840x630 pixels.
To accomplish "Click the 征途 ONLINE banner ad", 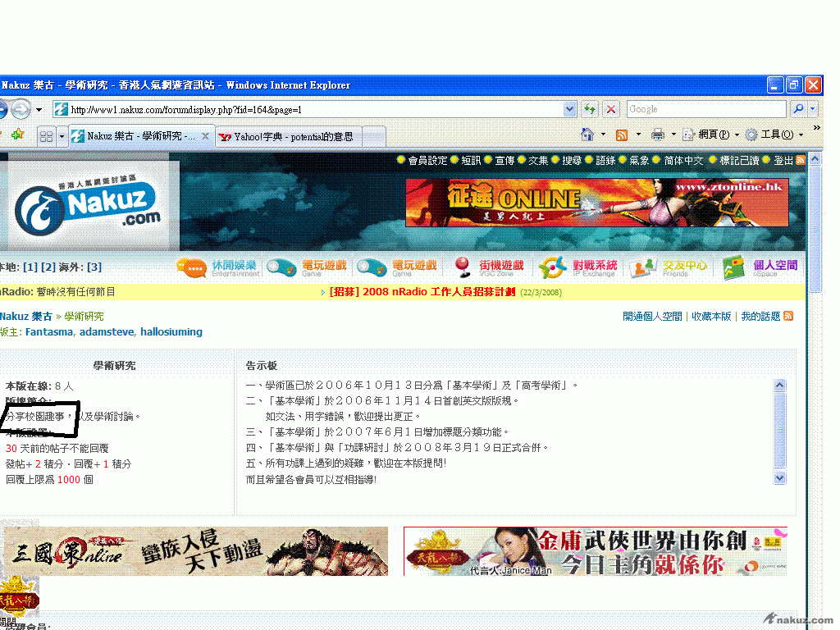I will [x=597, y=203].
